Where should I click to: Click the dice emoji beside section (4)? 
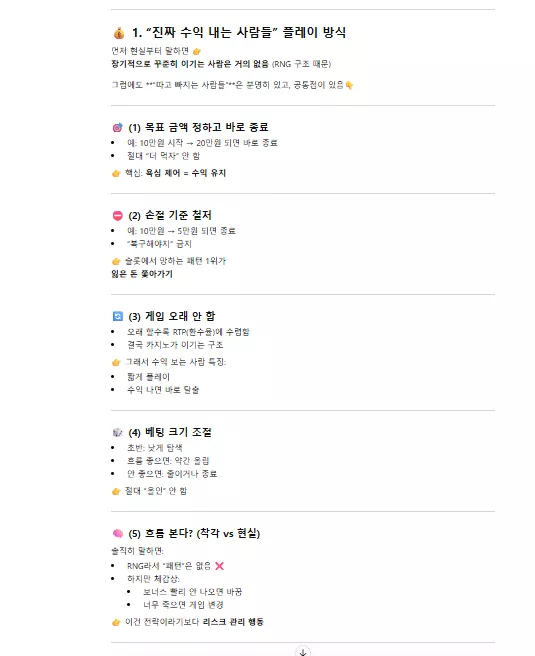click(118, 432)
